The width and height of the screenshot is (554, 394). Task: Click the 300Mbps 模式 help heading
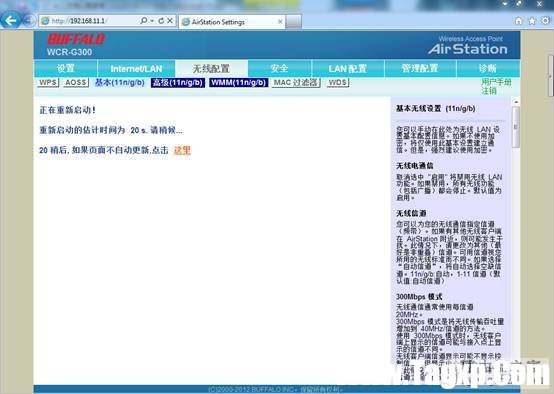[419, 296]
